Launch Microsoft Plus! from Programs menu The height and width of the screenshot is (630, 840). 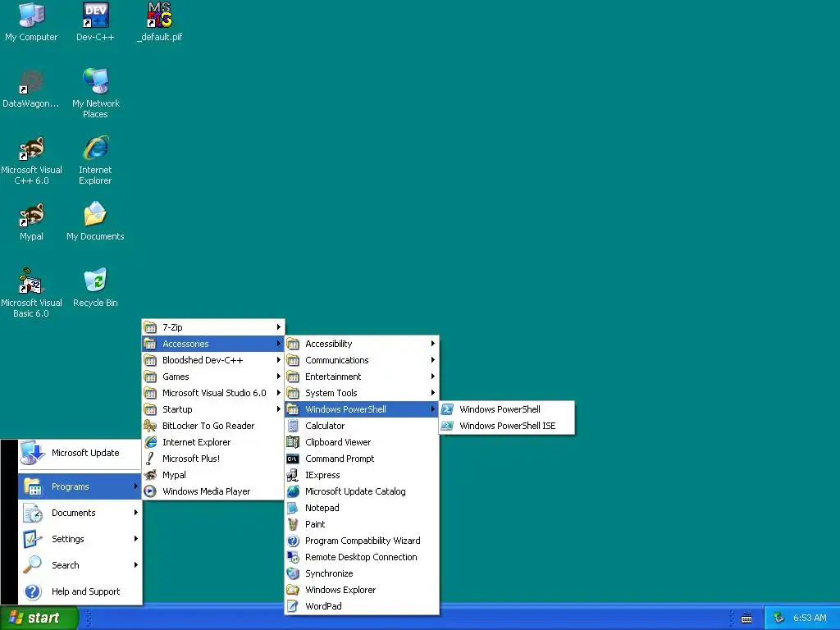coord(212,459)
